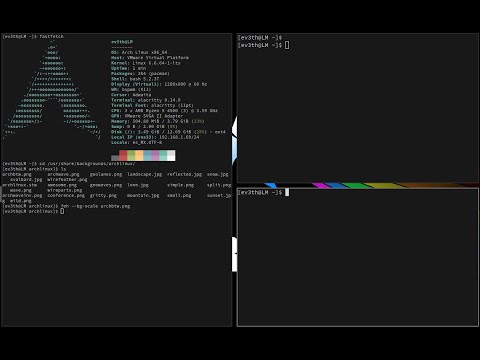Click 'archbtw.png' in the ls listing
Viewport: 480px width, 360px height.
[x=17, y=174]
